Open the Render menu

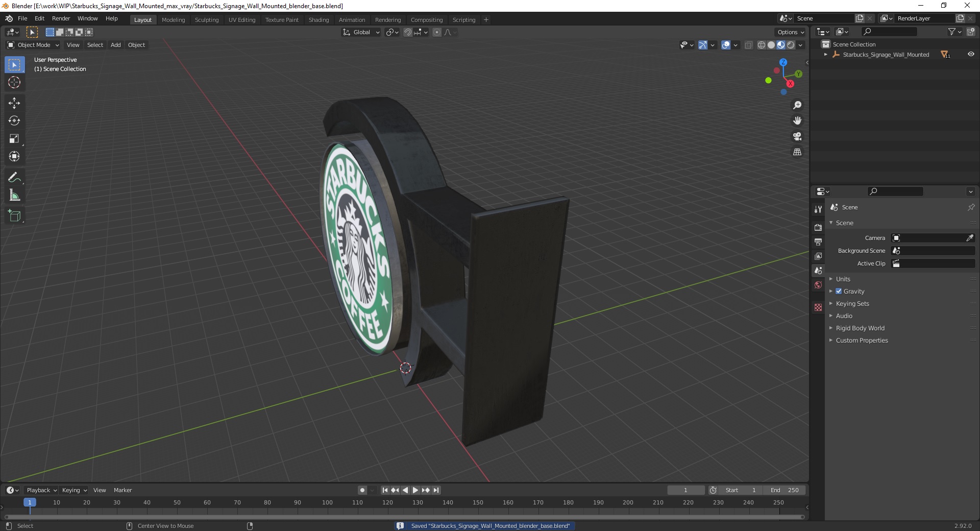click(x=61, y=18)
